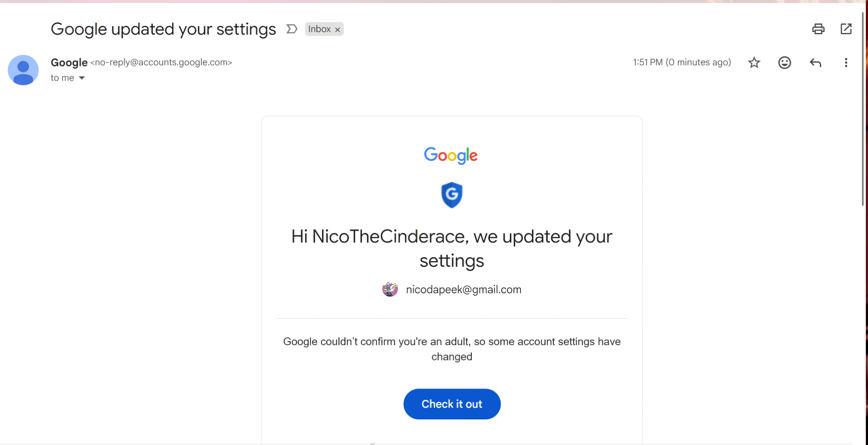Print this email using the printer icon
Image resolution: width=868 pixels, height=445 pixels.
[x=818, y=29]
